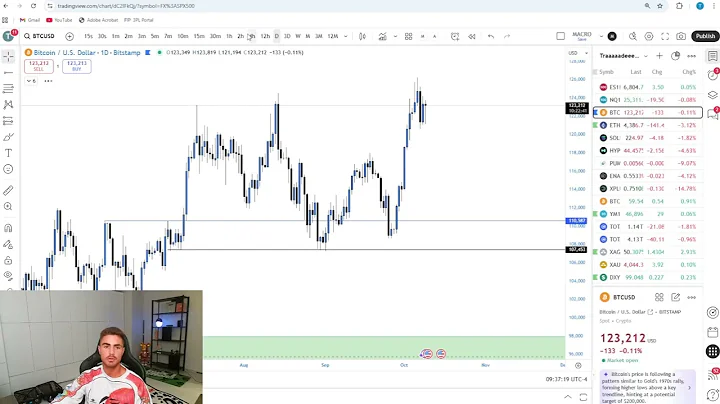
Task: Open the legend three-dots more menu
Action: click(x=48, y=81)
